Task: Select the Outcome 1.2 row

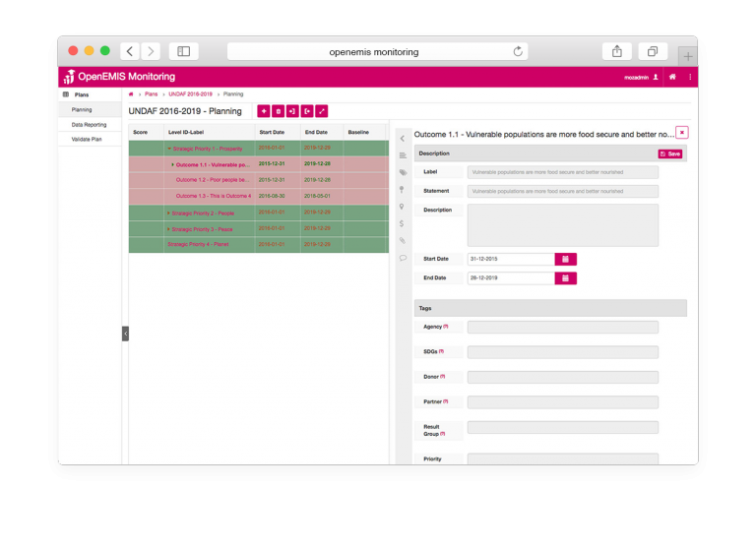Action: pos(213,180)
